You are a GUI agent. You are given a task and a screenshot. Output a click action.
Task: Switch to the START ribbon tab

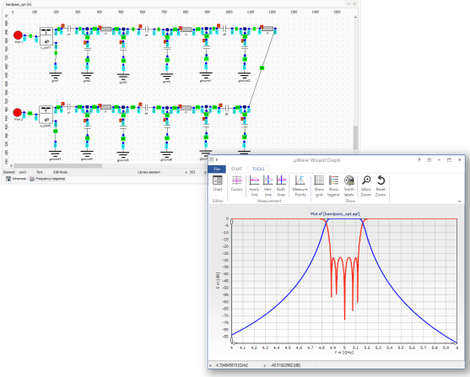coord(237,169)
